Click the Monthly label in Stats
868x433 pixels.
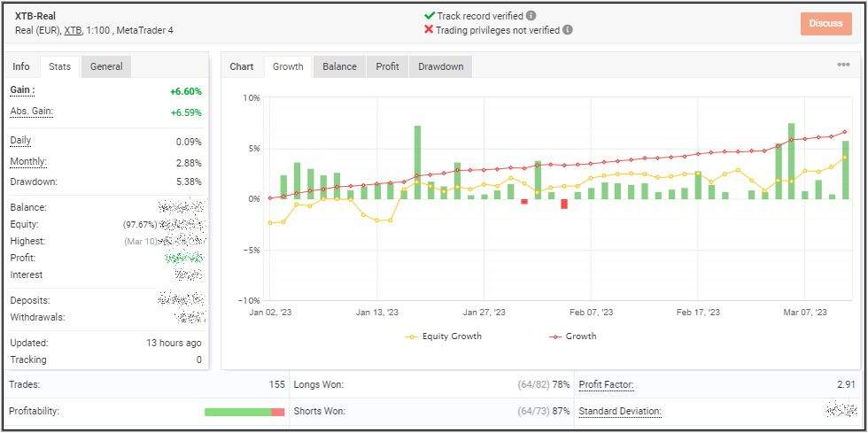pyautogui.click(x=28, y=162)
